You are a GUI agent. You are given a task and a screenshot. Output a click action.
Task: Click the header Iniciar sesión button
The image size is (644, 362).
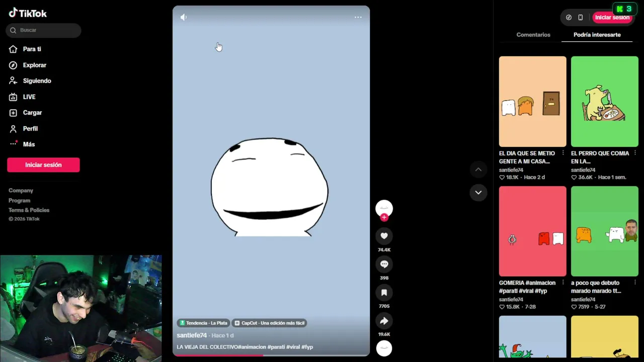coord(612,18)
